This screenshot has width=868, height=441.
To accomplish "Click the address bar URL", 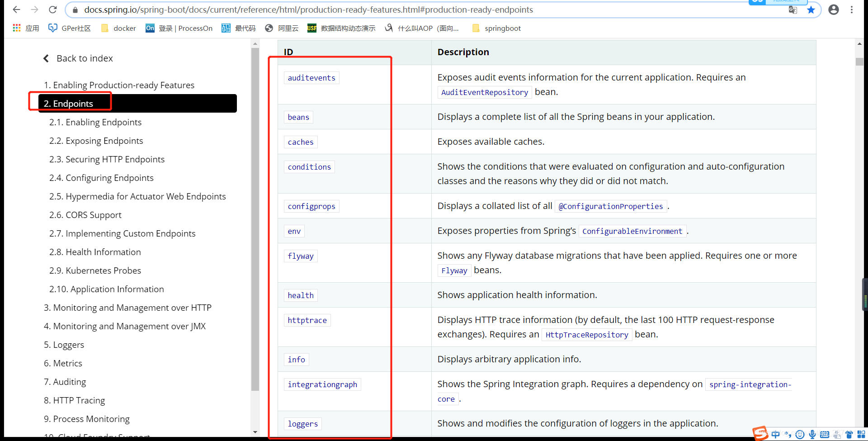I will (308, 10).
